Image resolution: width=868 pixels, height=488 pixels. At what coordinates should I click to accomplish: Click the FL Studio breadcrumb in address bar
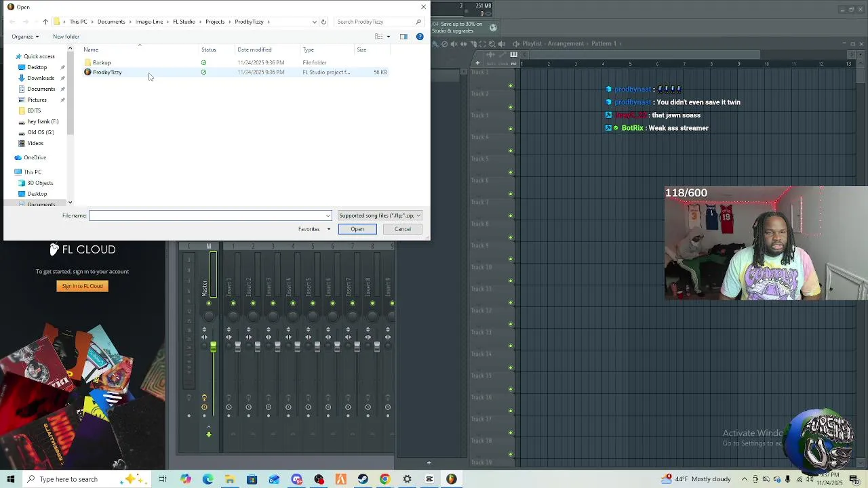point(184,22)
